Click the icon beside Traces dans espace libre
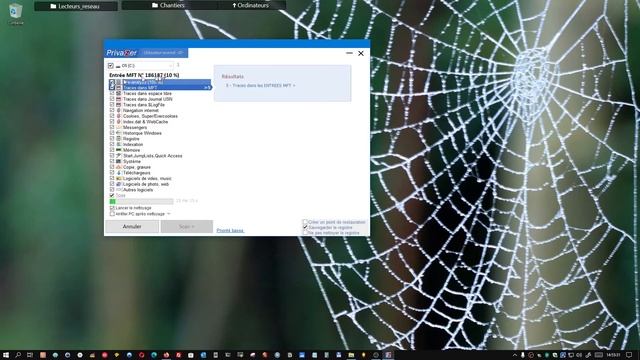The height and width of the screenshot is (360, 640). click(x=119, y=93)
